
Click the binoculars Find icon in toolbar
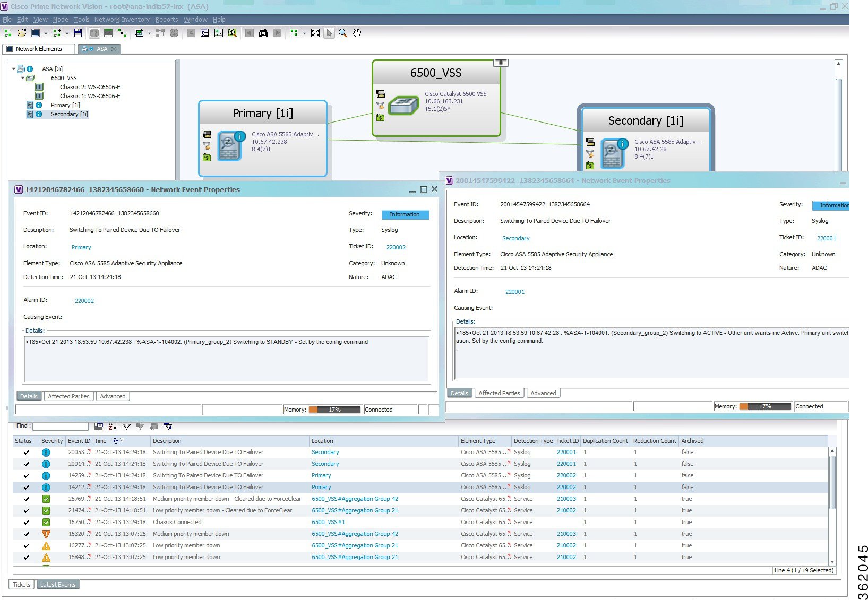pos(263,33)
